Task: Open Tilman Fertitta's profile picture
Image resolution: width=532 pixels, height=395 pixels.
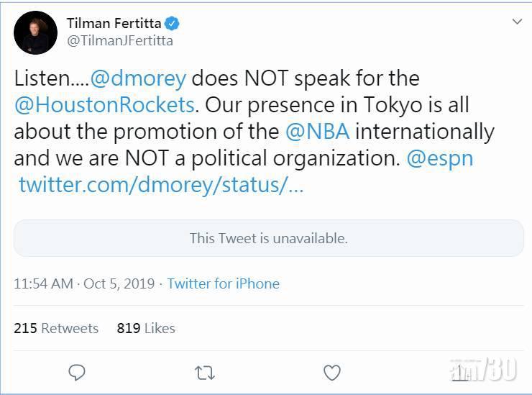Action: pyautogui.click(x=35, y=32)
